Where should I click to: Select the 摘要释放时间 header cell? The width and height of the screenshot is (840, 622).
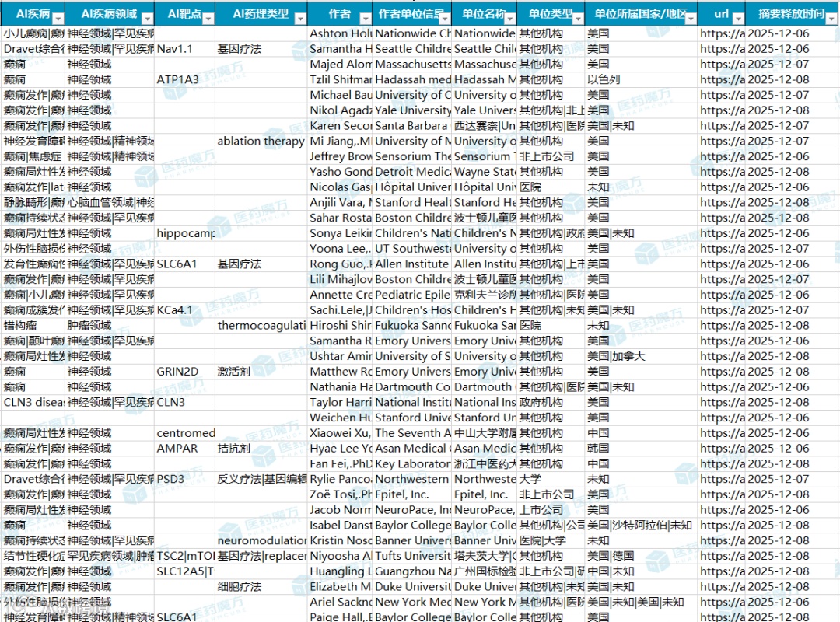[x=791, y=14]
